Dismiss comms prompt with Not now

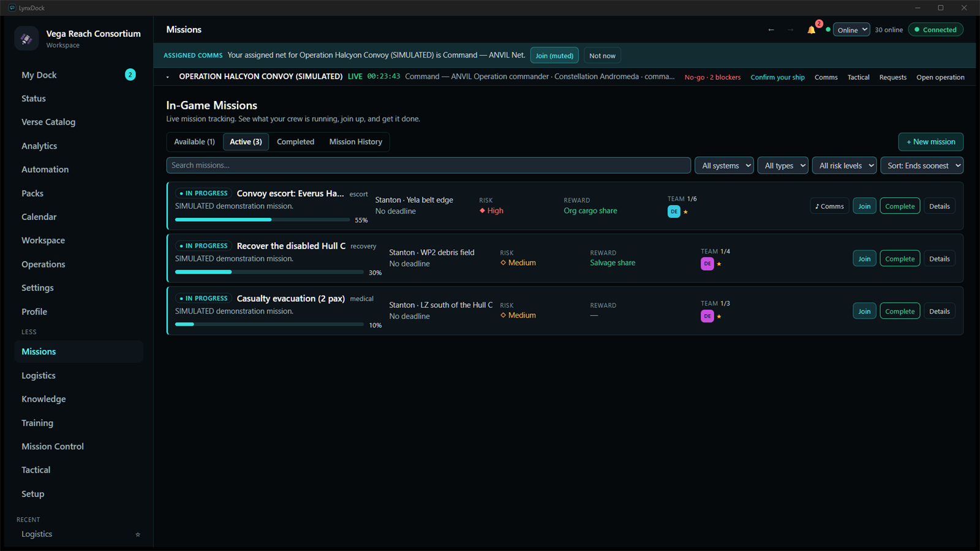(602, 56)
